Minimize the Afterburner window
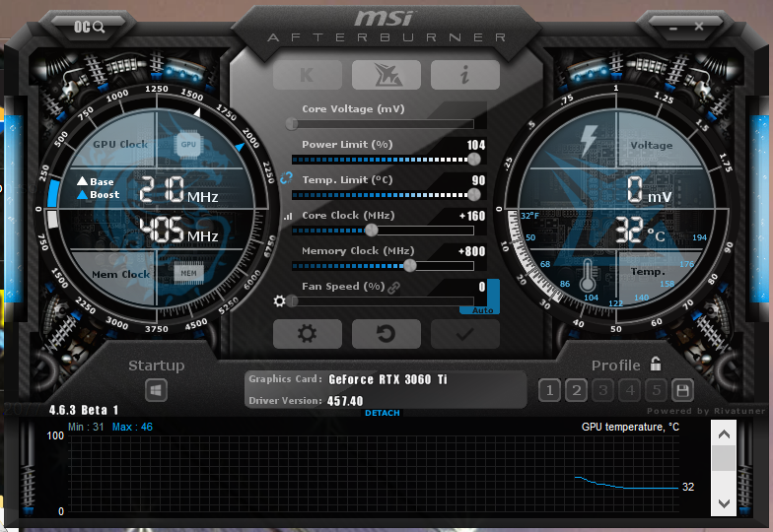Image resolution: width=773 pixels, height=532 pixels. coord(673,28)
